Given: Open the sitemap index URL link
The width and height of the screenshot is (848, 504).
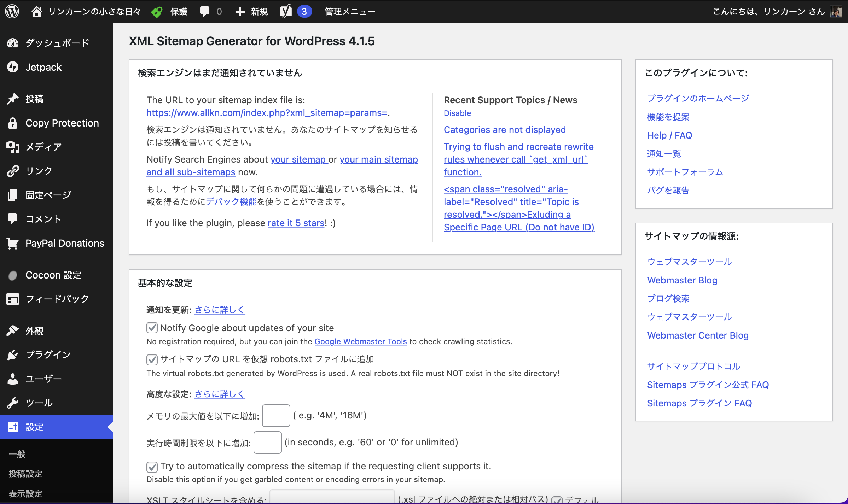Looking at the screenshot, I should [267, 113].
